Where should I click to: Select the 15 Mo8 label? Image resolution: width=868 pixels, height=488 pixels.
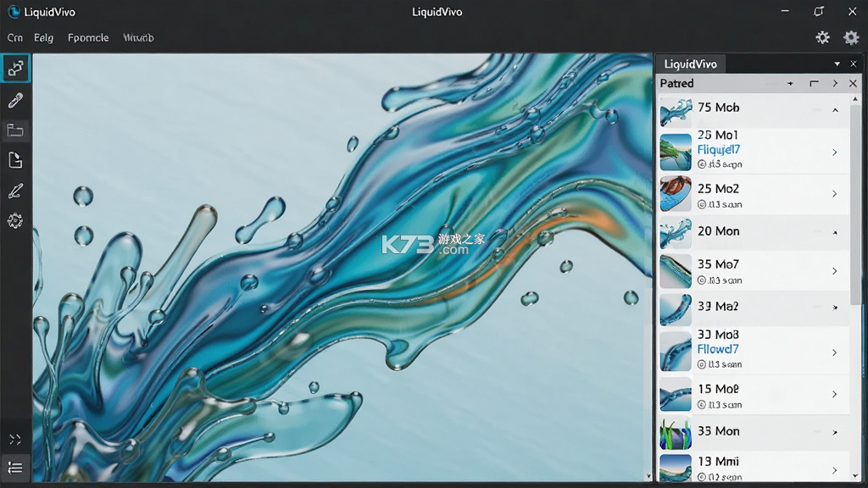click(x=719, y=389)
